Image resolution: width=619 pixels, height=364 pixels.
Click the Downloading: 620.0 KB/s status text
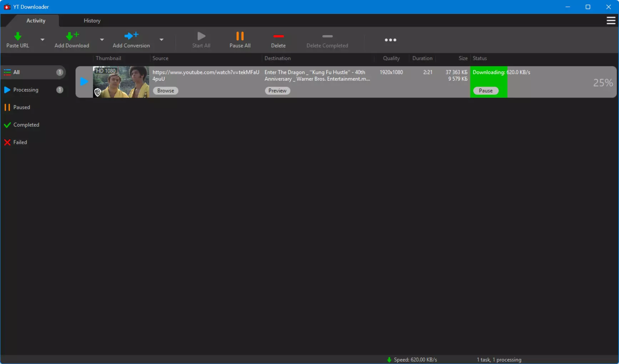(501, 72)
